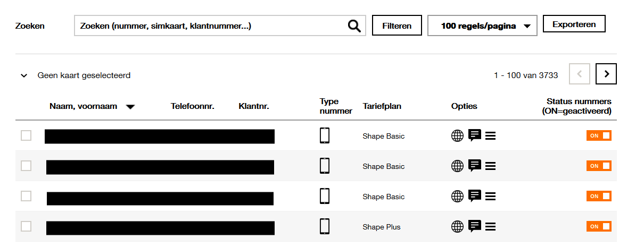This screenshot has width=644, height=247.
Task: Click message icon in Shape Plus row
Action: (475, 226)
